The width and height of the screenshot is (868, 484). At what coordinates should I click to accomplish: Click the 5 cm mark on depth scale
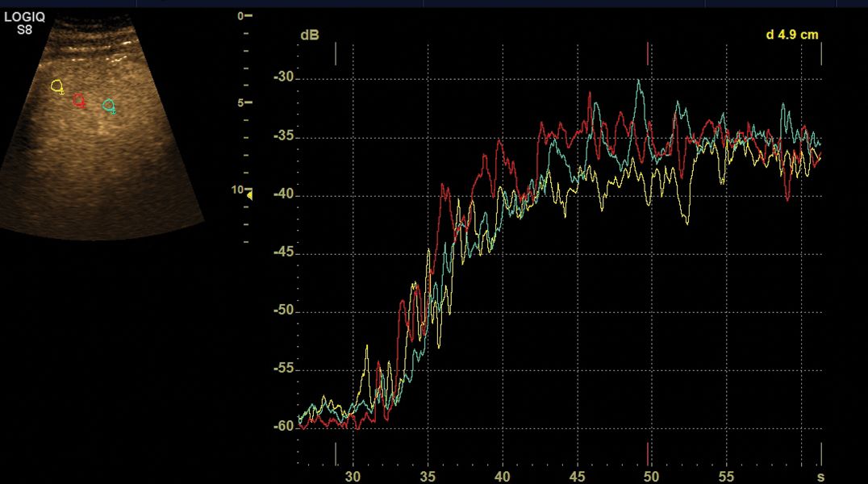tap(242, 102)
